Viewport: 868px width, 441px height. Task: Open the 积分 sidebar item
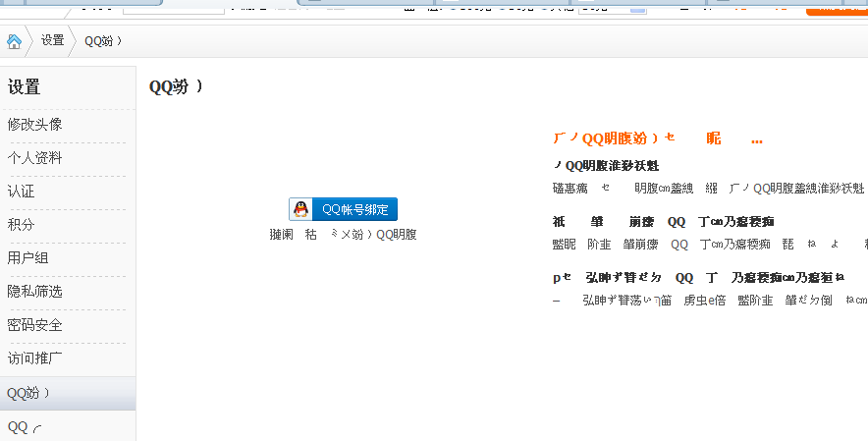(22, 225)
